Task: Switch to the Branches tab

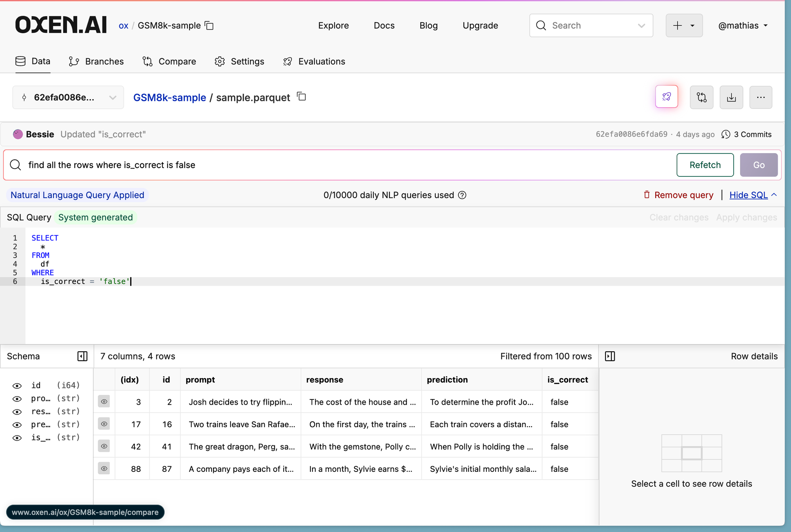Action: [96, 61]
